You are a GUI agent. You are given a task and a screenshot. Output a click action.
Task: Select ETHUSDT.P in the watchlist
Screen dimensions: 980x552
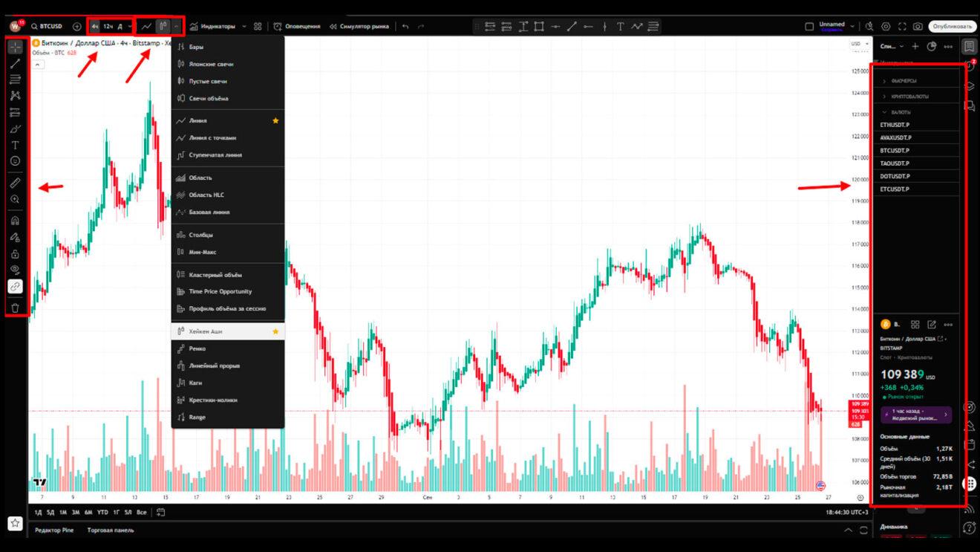[895, 125]
